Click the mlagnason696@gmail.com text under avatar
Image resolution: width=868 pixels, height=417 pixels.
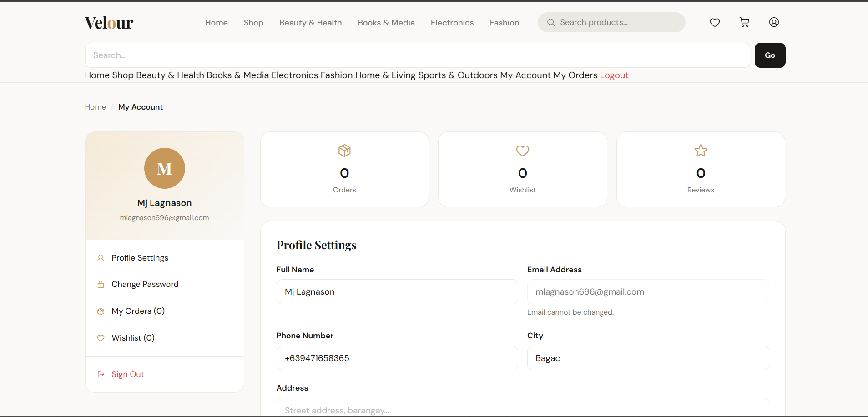tap(165, 218)
